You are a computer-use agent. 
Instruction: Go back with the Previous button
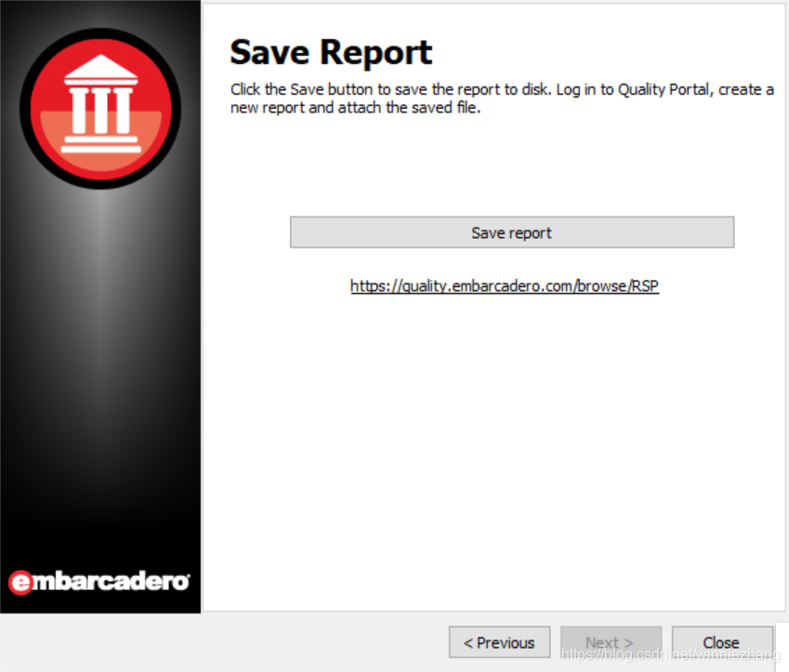pyautogui.click(x=499, y=642)
